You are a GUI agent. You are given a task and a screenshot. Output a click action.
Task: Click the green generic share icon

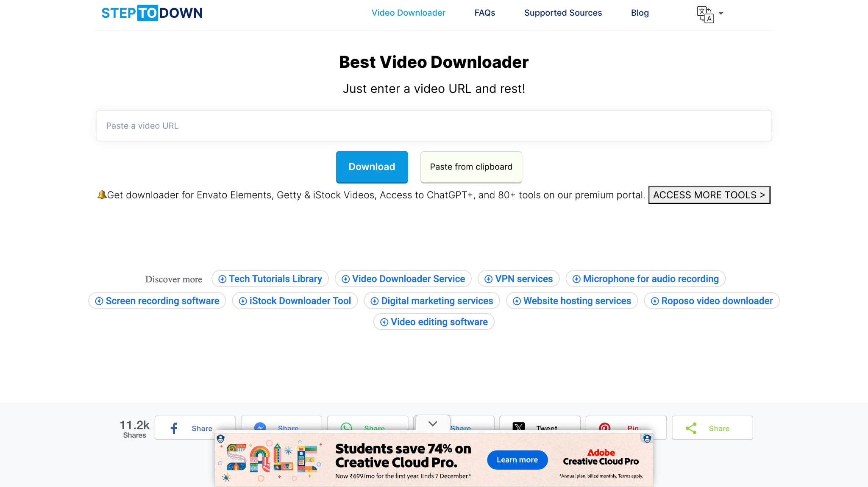(691, 428)
